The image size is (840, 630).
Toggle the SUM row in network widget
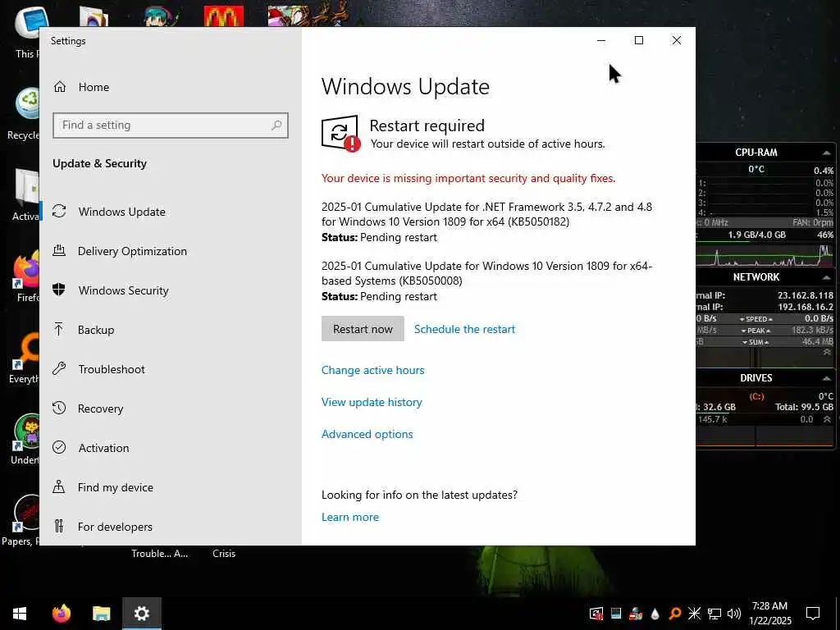pyautogui.click(x=756, y=342)
